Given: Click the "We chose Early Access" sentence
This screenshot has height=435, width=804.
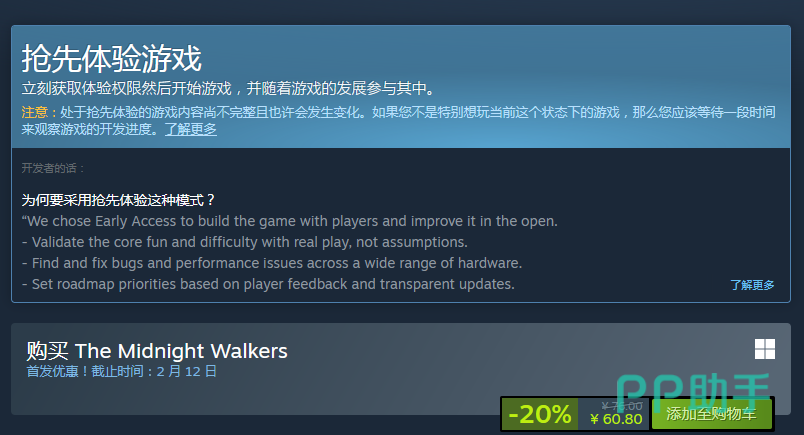Looking at the screenshot, I should (289, 221).
